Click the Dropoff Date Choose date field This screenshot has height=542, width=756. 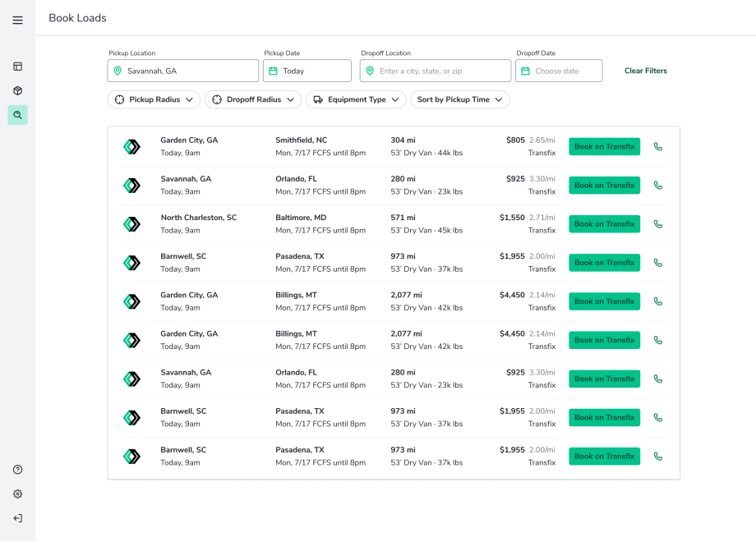[559, 71]
